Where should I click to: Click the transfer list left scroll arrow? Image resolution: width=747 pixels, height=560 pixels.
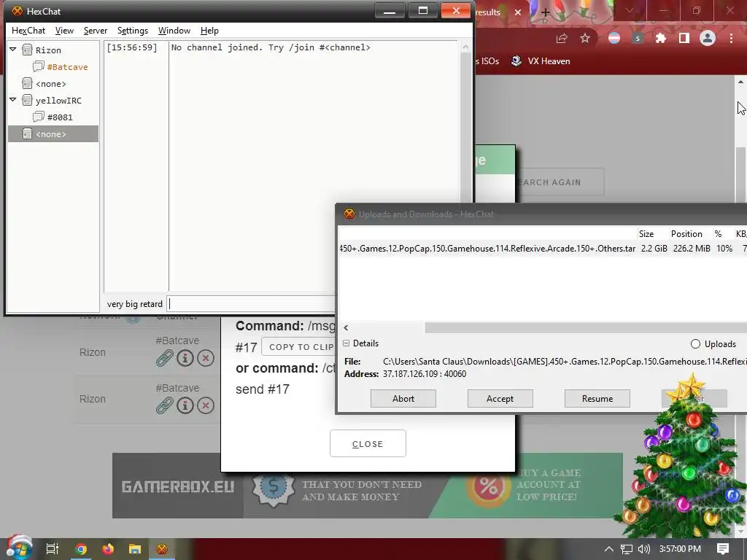(346, 327)
